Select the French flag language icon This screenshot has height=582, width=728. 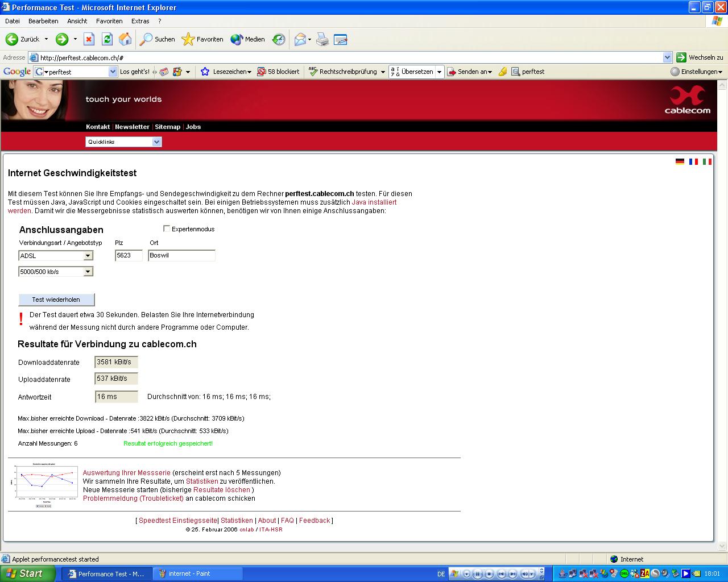click(x=693, y=162)
